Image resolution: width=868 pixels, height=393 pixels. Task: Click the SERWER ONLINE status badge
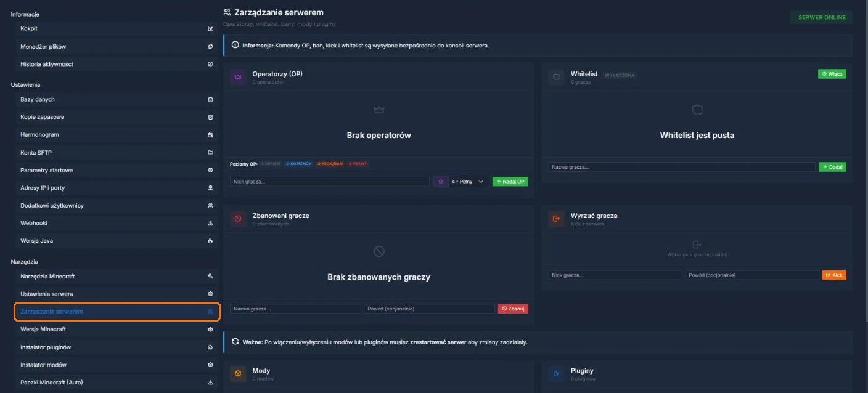point(822,17)
